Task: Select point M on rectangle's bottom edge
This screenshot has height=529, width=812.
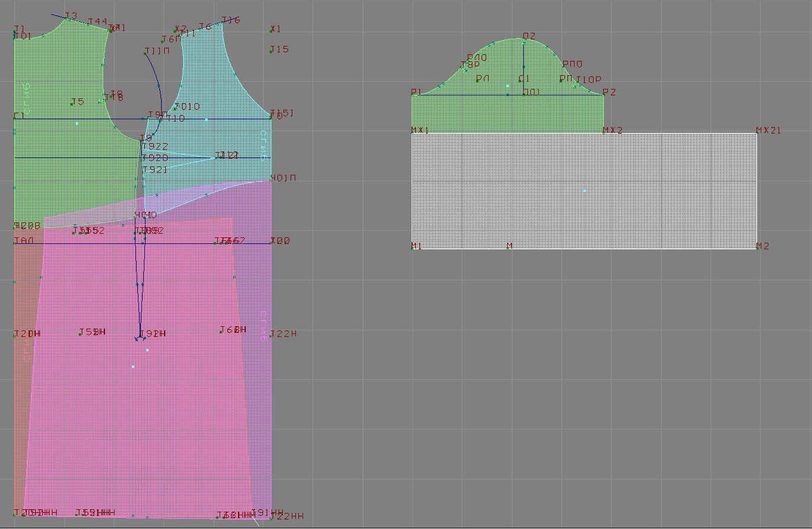Action: 508,248
